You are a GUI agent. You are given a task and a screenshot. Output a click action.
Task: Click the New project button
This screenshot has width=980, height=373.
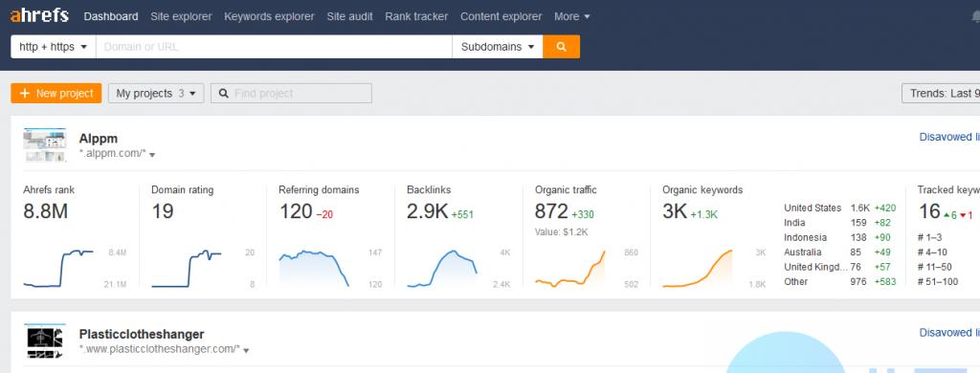click(56, 93)
